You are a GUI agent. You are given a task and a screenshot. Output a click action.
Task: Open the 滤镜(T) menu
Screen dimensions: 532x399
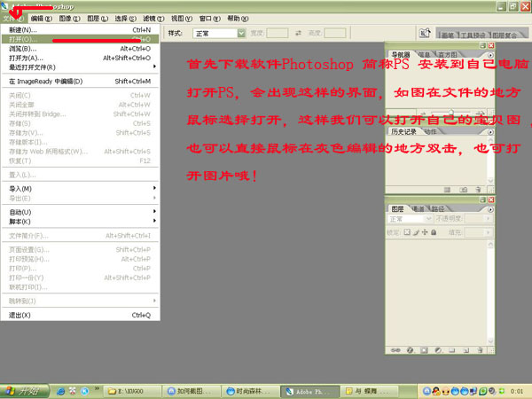coord(153,19)
